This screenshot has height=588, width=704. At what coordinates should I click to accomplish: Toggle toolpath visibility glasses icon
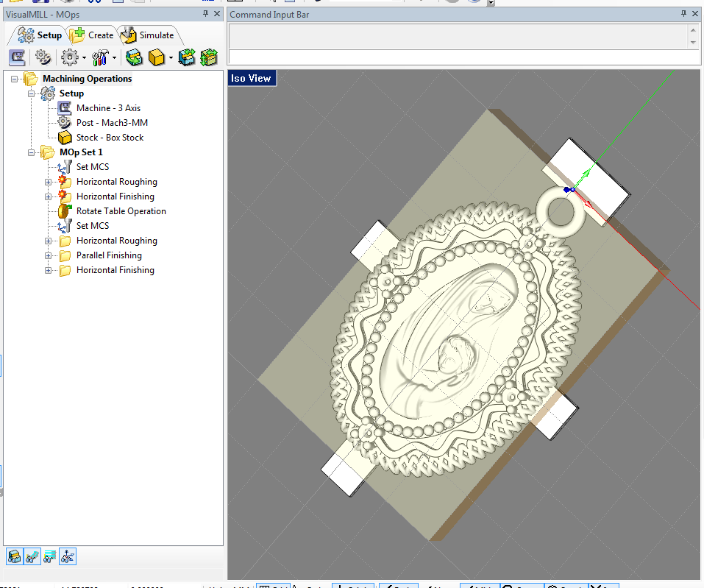[x=32, y=557]
